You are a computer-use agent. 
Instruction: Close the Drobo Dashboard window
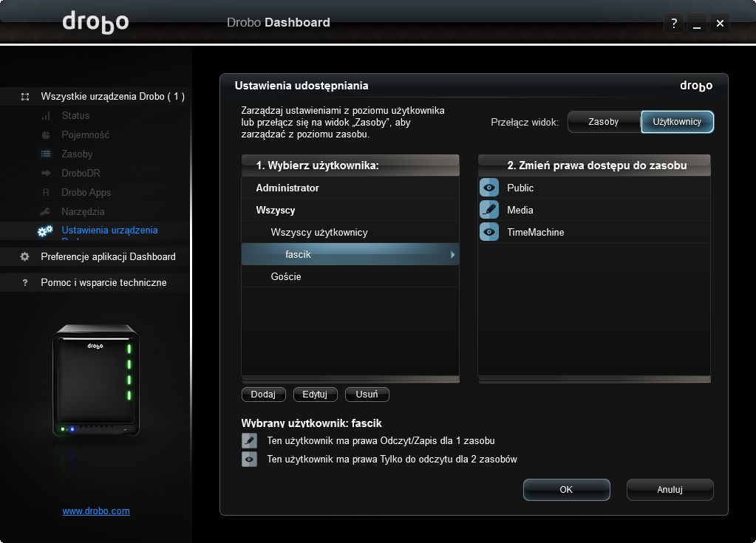[720, 23]
